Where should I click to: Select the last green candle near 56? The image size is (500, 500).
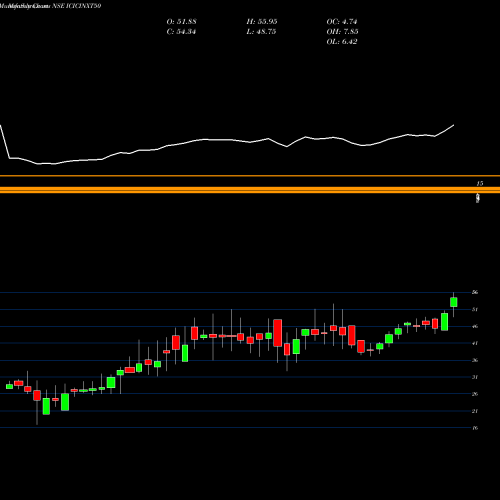click(454, 302)
